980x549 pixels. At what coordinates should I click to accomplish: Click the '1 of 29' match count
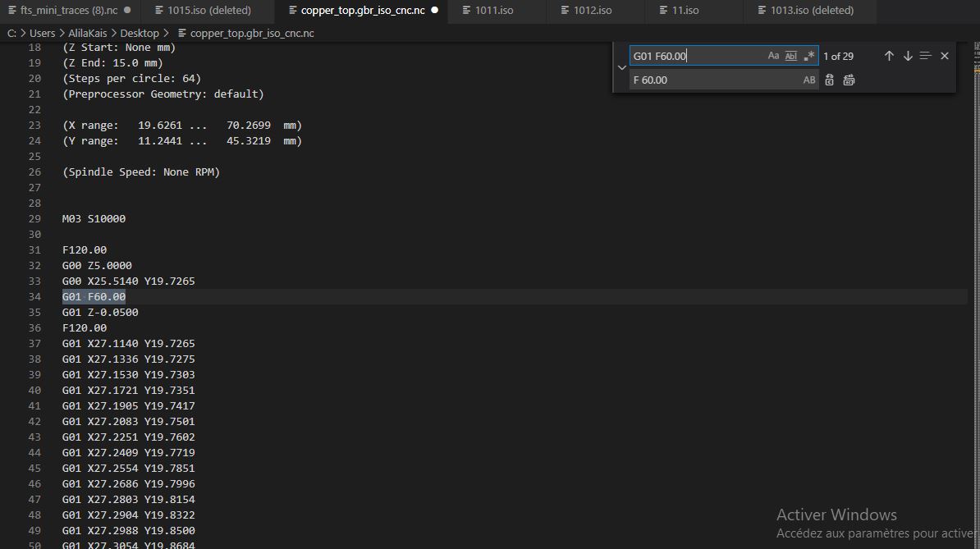click(838, 56)
